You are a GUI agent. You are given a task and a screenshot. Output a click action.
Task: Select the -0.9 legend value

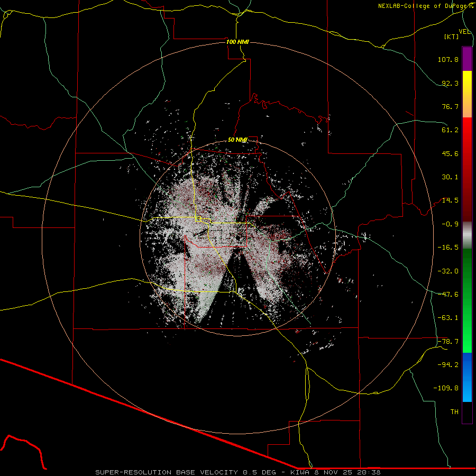[450, 224]
